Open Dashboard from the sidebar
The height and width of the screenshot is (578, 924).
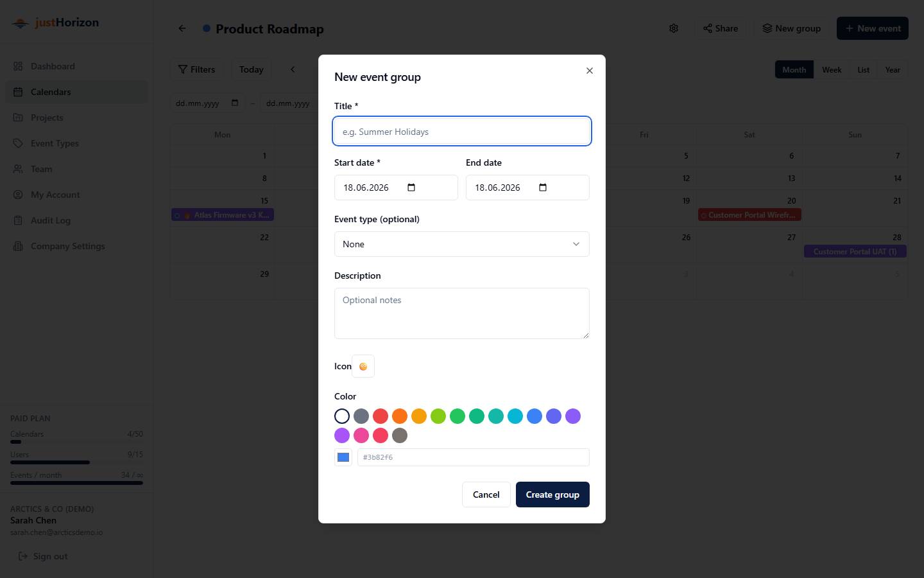click(x=76, y=66)
